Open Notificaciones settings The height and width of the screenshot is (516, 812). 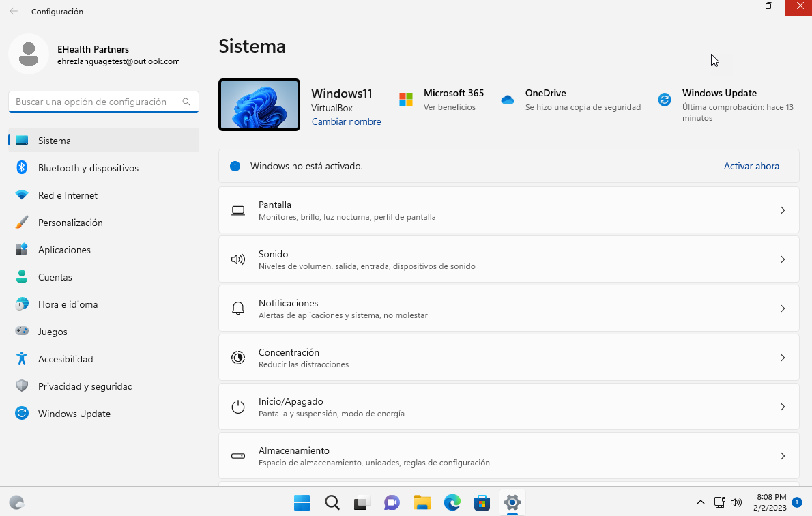click(508, 309)
